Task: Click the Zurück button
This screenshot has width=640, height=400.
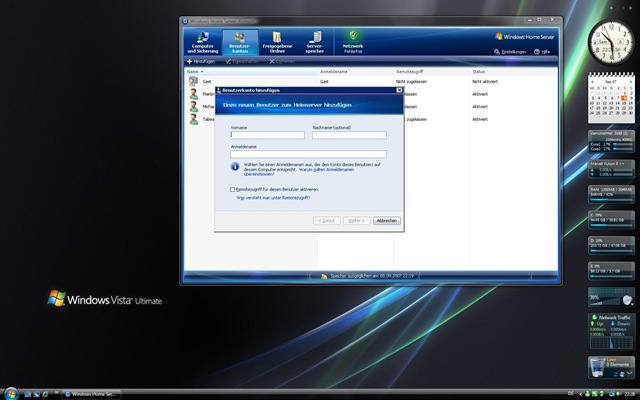Action: pos(327,220)
